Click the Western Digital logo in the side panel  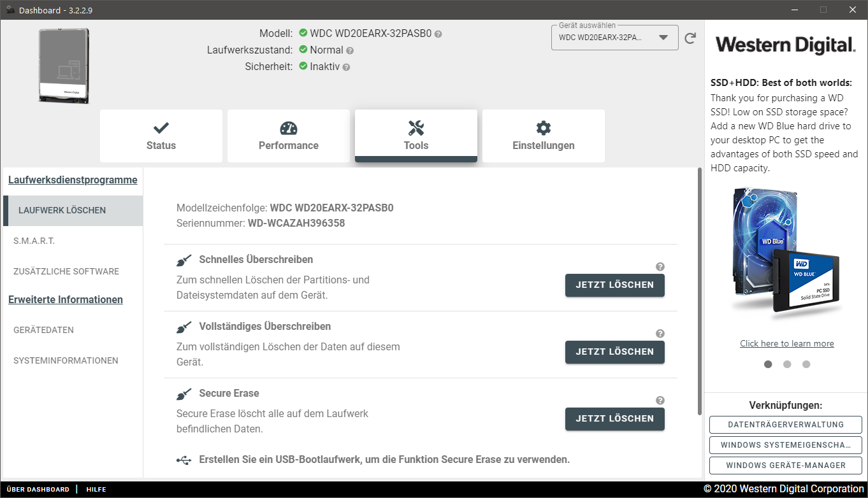(786, 45)
